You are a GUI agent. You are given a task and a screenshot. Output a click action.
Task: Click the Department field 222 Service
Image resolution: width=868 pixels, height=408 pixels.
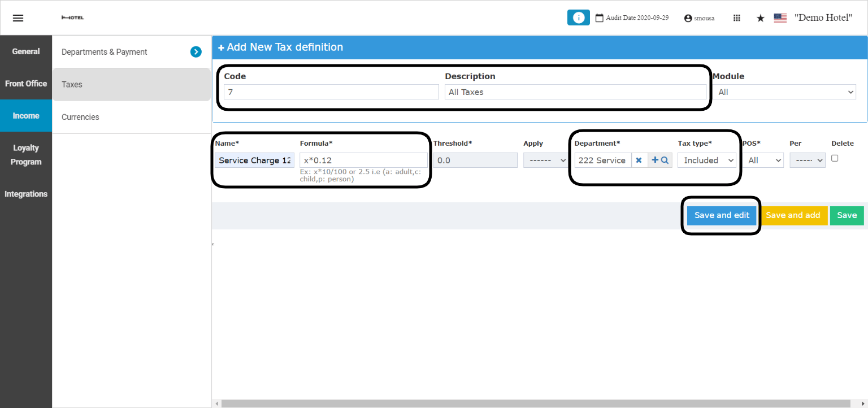click(x=603, y=160)
